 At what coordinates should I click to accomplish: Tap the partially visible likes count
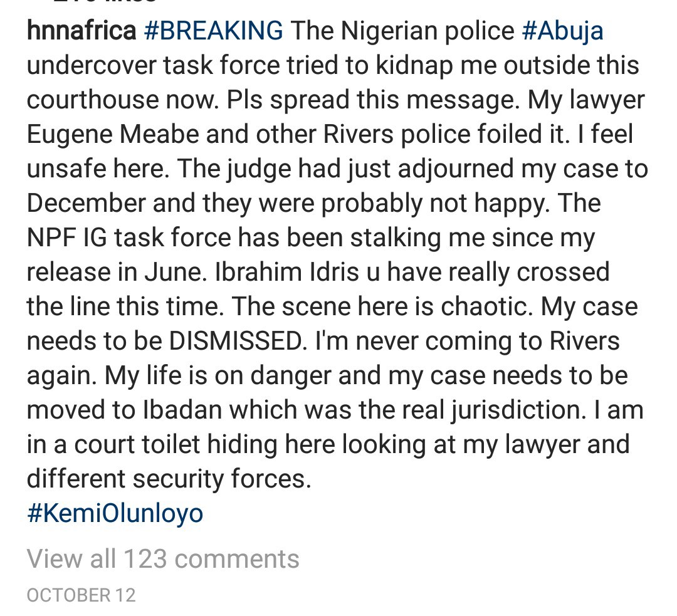[103, 2]
